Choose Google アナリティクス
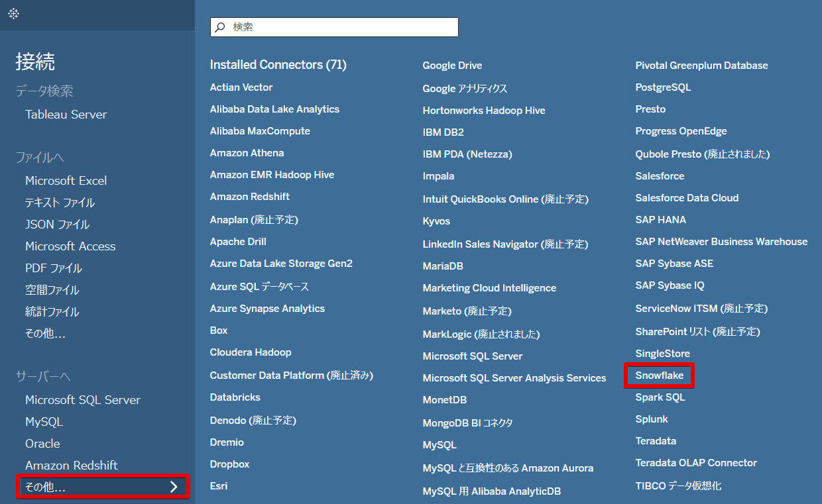822x504 pixels. tap(465, 88)
